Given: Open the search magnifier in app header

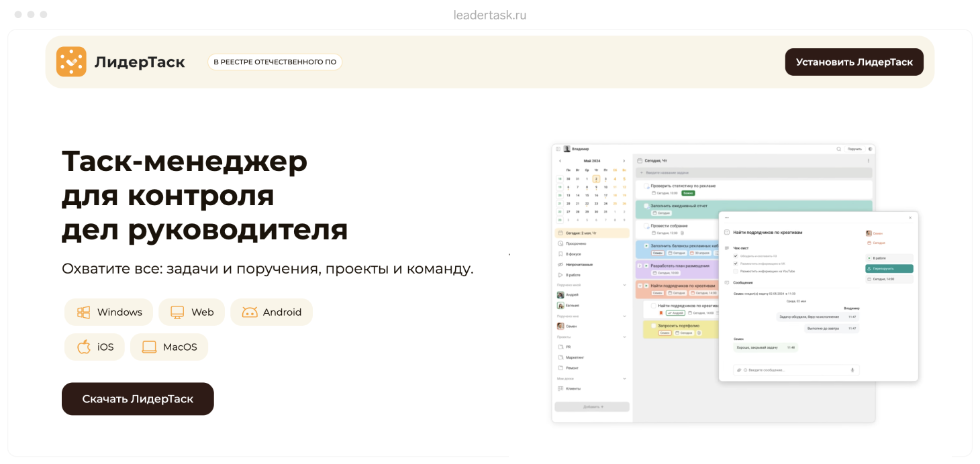Looking at the screenshot, I should [838, 149].
